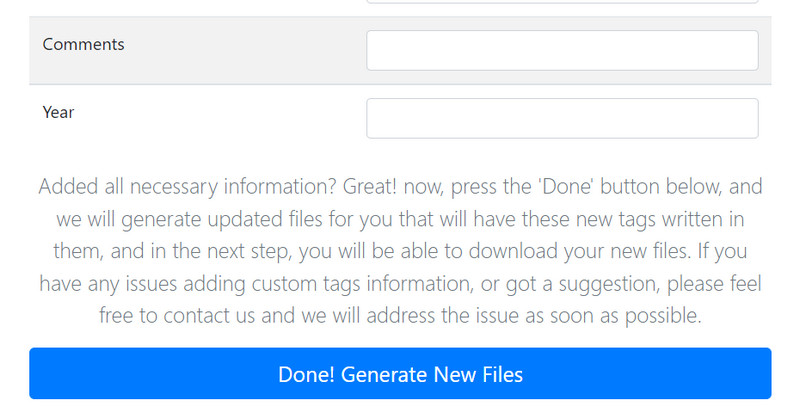
Task: Focus the Year input box
Action: (562, 118)
